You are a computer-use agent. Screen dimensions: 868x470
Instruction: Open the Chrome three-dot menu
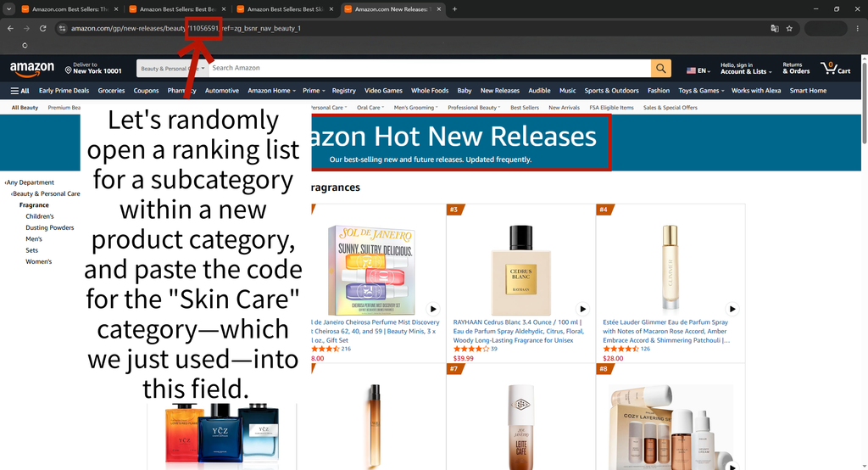[x=858, y=28]
